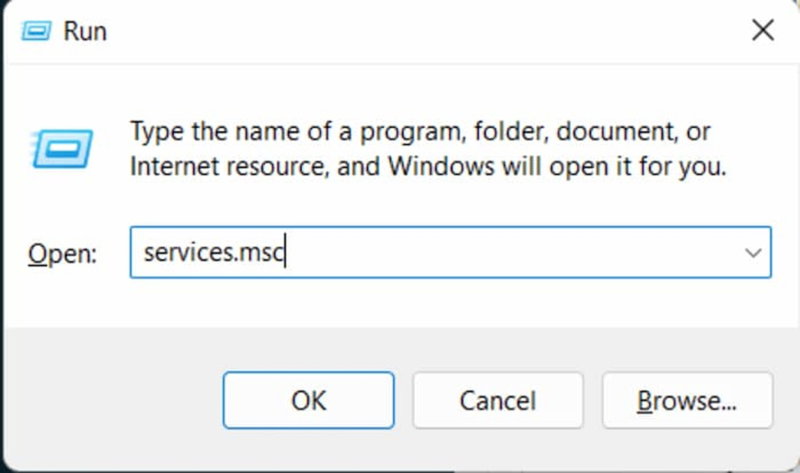This screenshot has width=800, height=473.
Task: Place cursor at start of services.msc
Action: point(144,253)
